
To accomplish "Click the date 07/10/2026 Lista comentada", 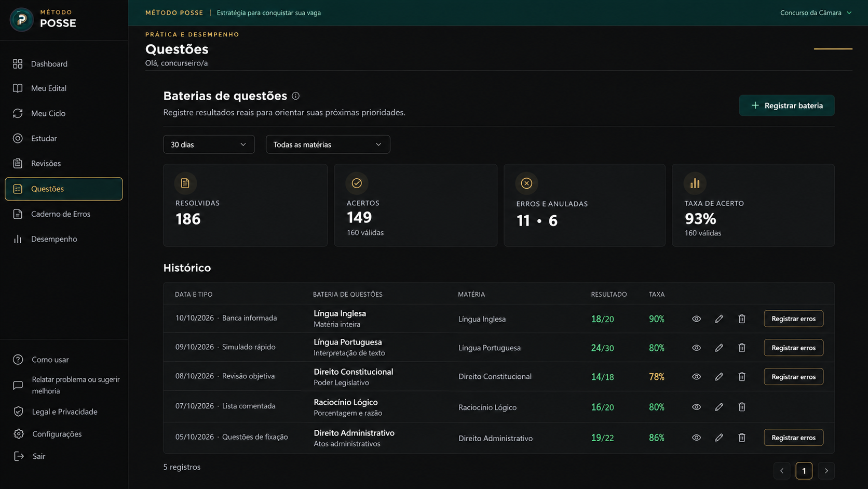I will point(225,406).
